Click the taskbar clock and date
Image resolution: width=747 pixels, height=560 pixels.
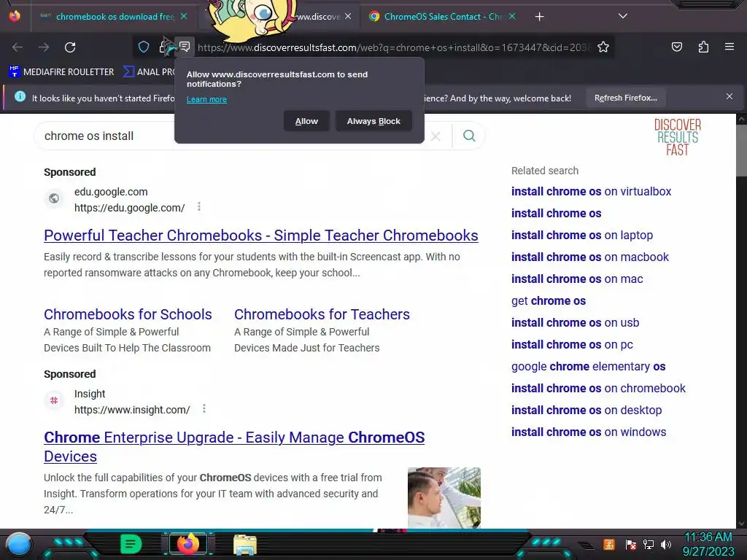(x=708, y=544)
